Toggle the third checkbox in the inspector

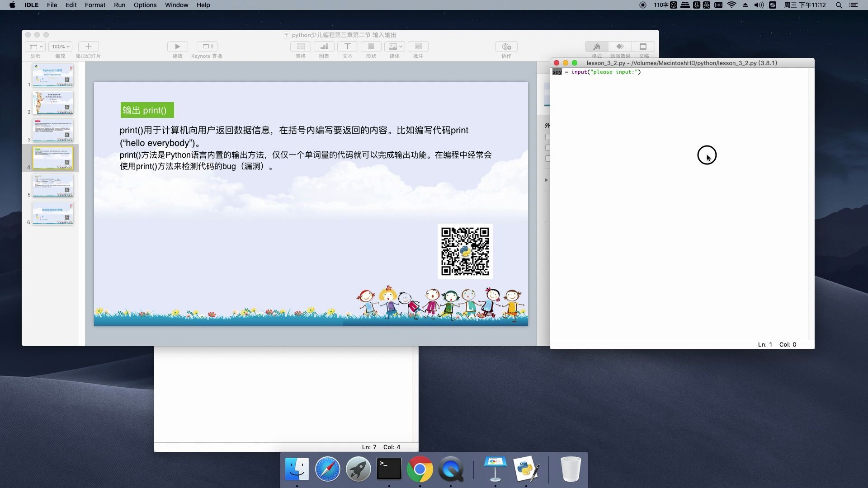click(547, 159)
